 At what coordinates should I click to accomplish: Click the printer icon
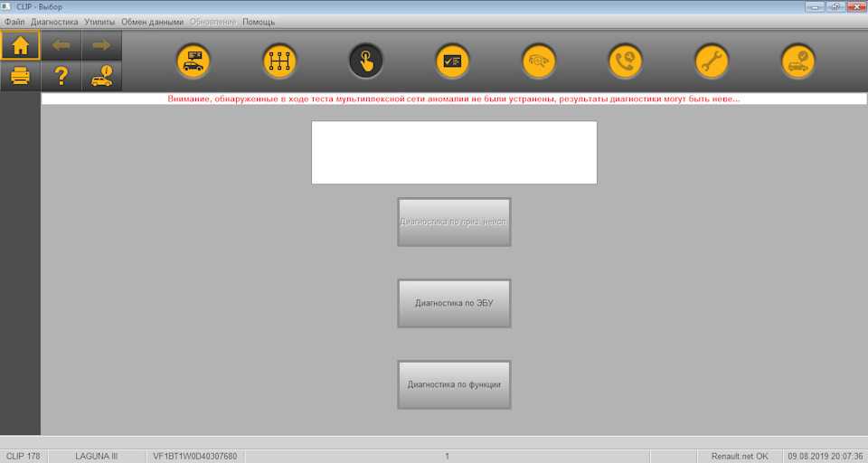20,76
